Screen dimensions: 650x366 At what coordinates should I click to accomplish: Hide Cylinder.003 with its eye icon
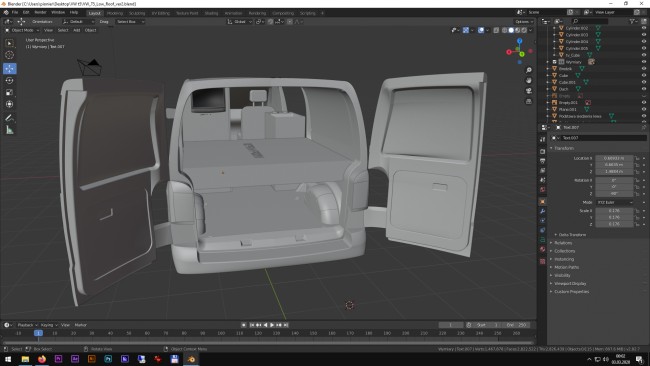click(x=644, y=35)
